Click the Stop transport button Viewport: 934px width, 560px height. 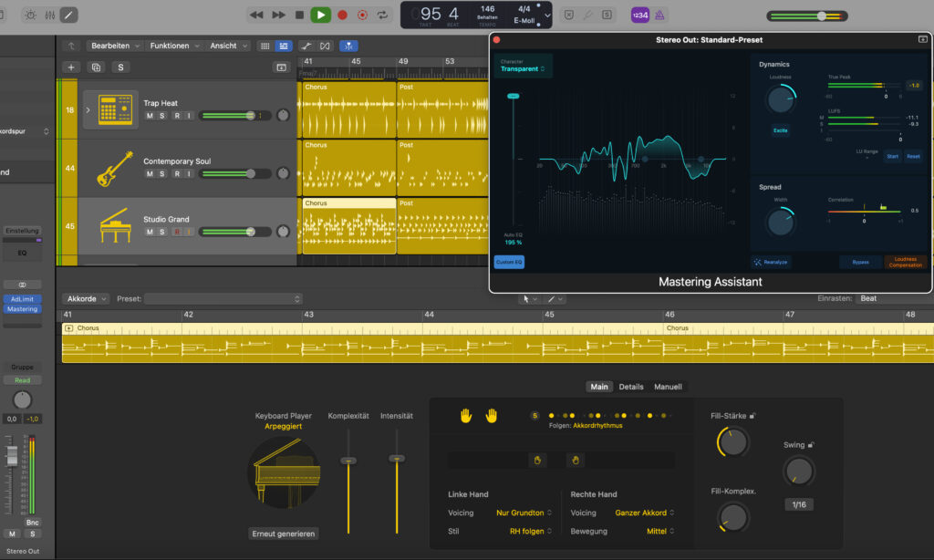299,15
